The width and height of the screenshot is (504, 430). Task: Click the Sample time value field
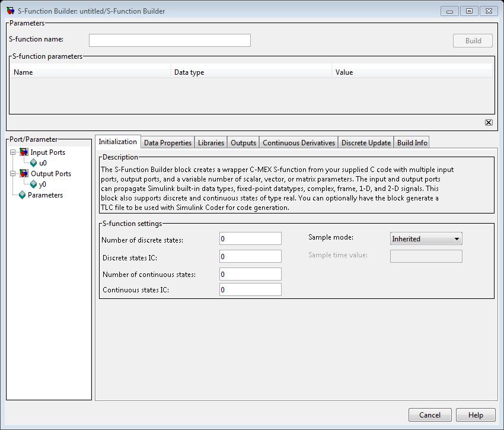(426, 256)
